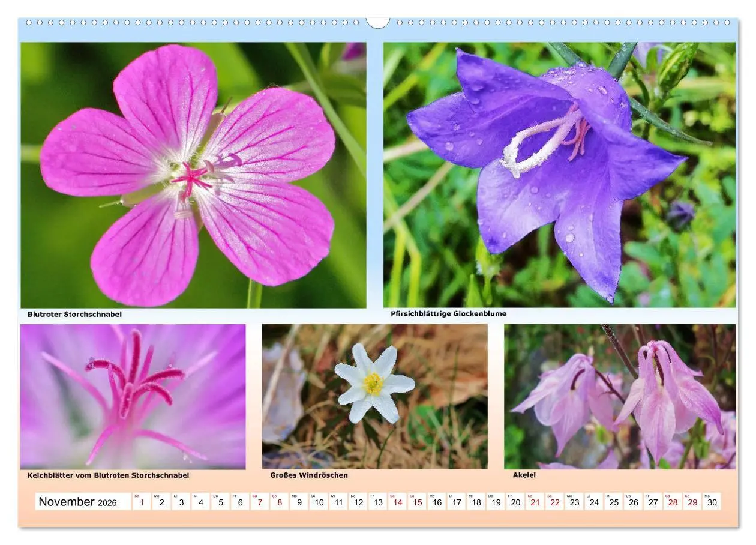The height and width of the screenshot is (545, 756).
Task: Click day 19 in the calendar strip
Action: (x=496, y=502)
